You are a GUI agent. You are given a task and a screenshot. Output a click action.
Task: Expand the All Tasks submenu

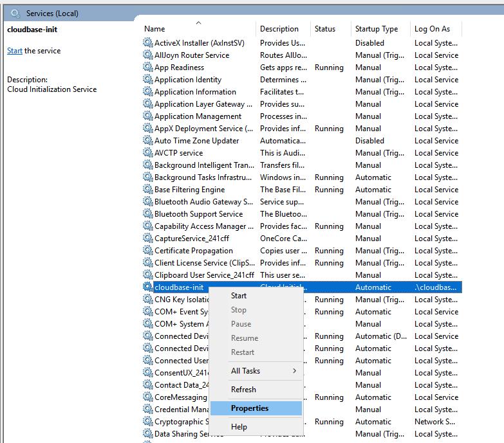click(x=256, y=371)
